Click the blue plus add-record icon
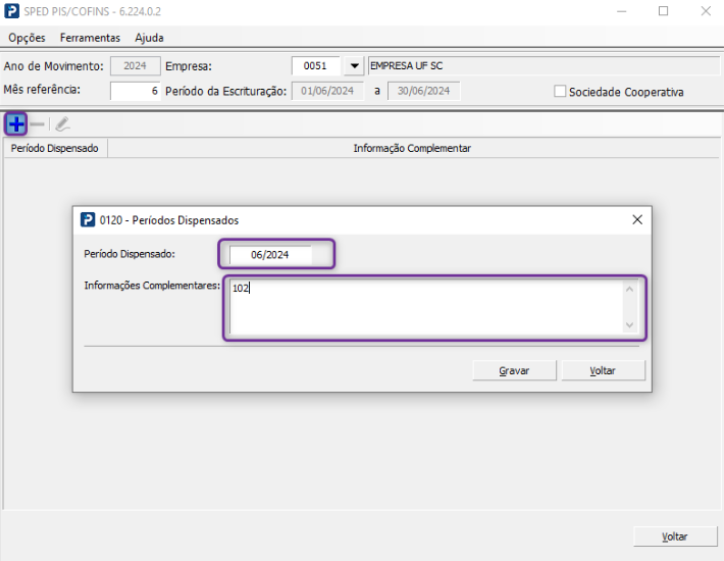Screen dimensions: 724x561 point(16,124)
